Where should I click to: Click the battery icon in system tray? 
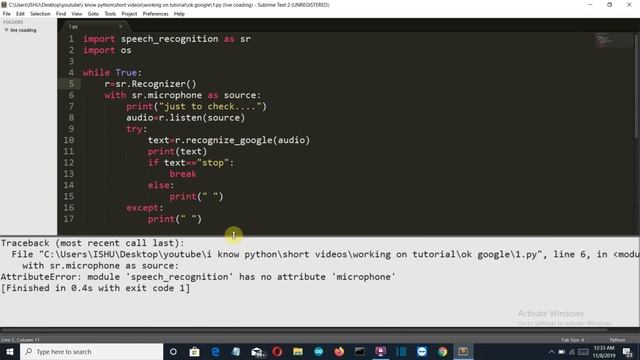tap(562, 352)
